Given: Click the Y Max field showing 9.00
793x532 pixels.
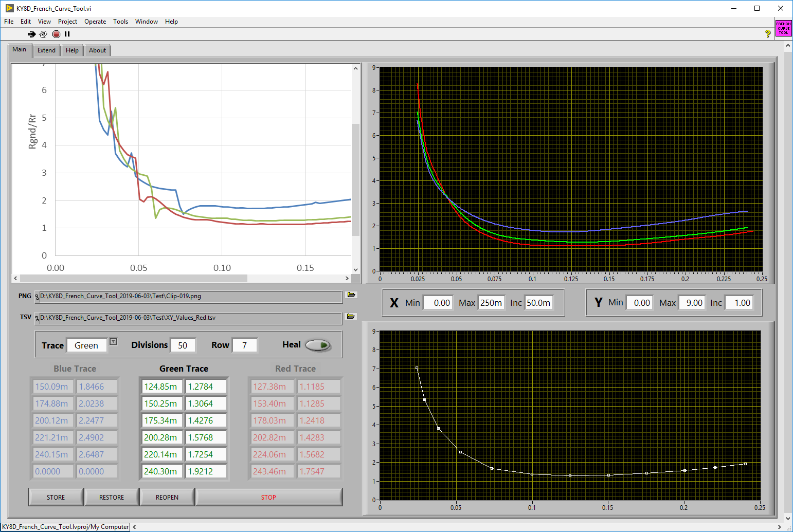Looking at the screenshot, I should [x=692, y=303].
